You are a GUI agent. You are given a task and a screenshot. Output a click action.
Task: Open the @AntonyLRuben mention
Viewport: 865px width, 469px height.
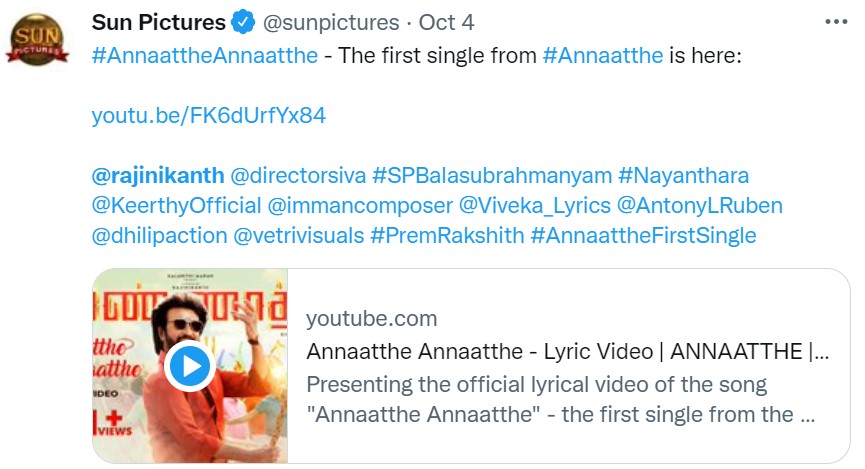pos(700,206)
